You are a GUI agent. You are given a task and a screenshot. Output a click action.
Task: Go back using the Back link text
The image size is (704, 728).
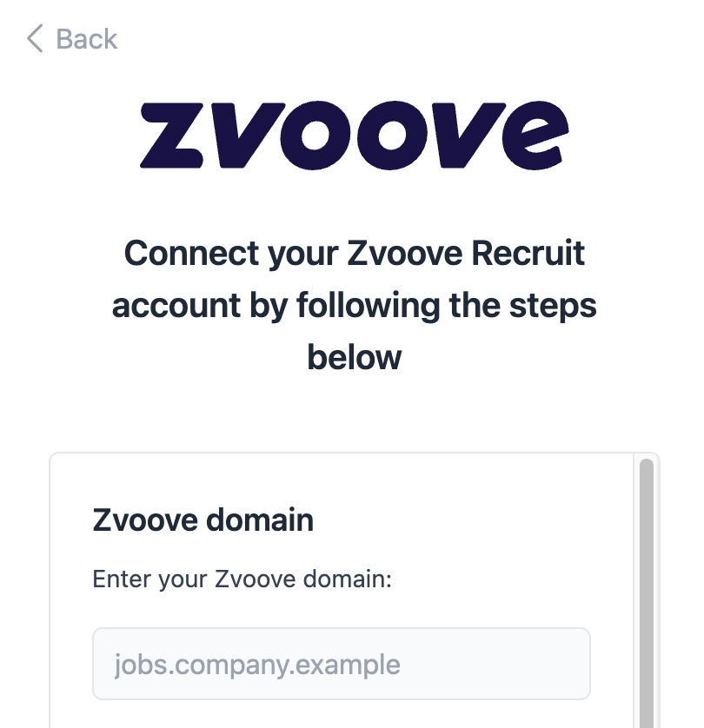(86, 39)
